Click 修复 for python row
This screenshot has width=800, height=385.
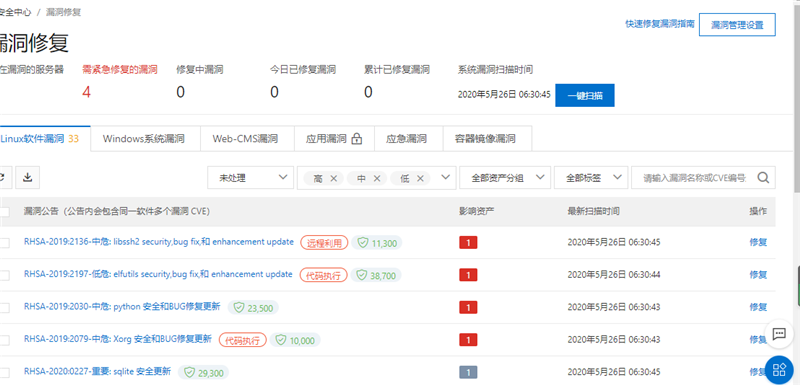tap(758, 307)
